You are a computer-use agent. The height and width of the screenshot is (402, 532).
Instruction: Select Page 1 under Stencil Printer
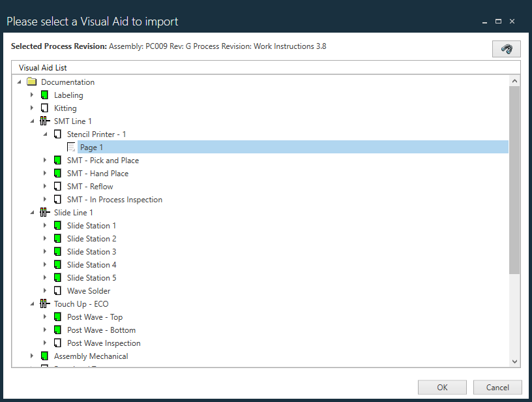pos(91,147)
